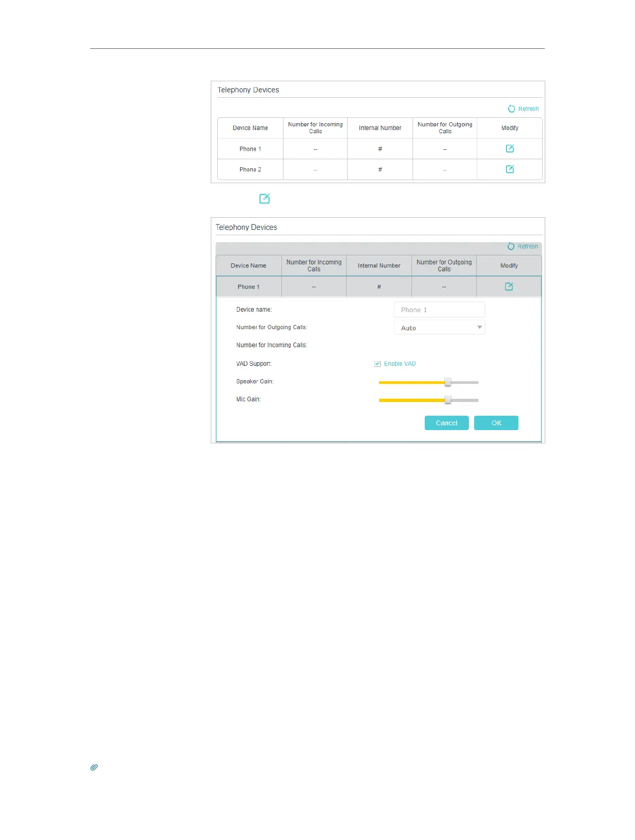Adjust the Mic Gain slider handle
Screen dimensions: 635x840
pyautogui.click(x=448, y=400)
